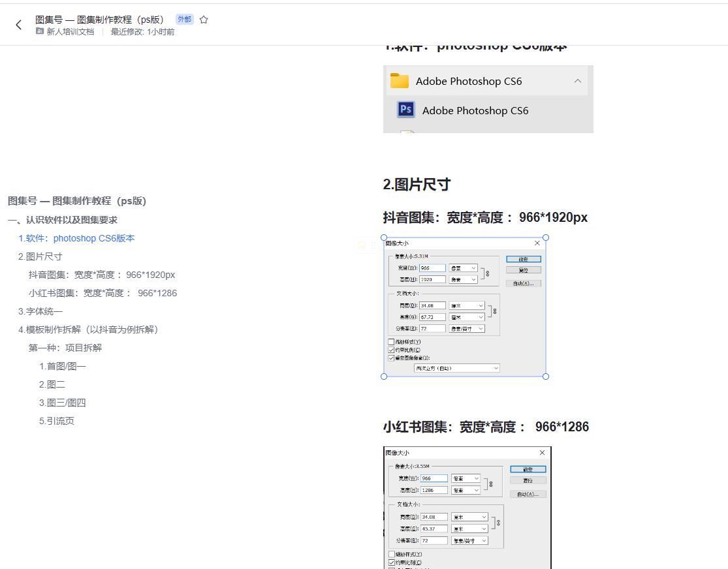Viewport: 728px width, 569px height.
Task: Open the height unit dropdown beside 1286
Action: click(466, 490)
